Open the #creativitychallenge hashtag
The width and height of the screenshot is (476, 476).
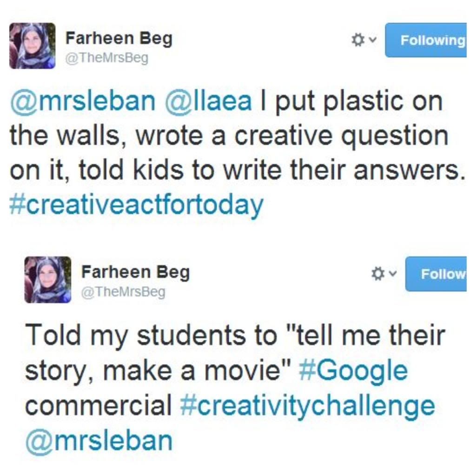(x=307, y=405)
